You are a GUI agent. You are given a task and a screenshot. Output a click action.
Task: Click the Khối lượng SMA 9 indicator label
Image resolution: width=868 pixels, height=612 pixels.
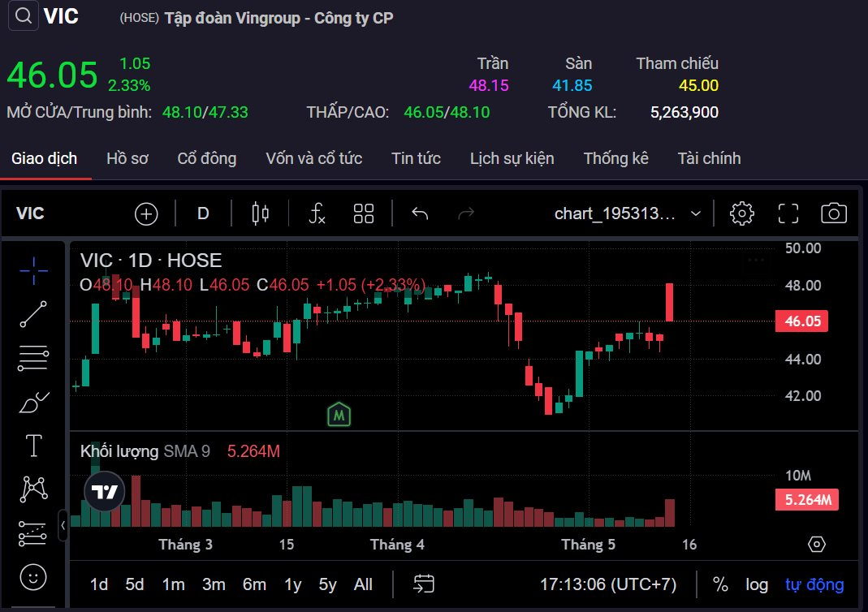(145, 451)
